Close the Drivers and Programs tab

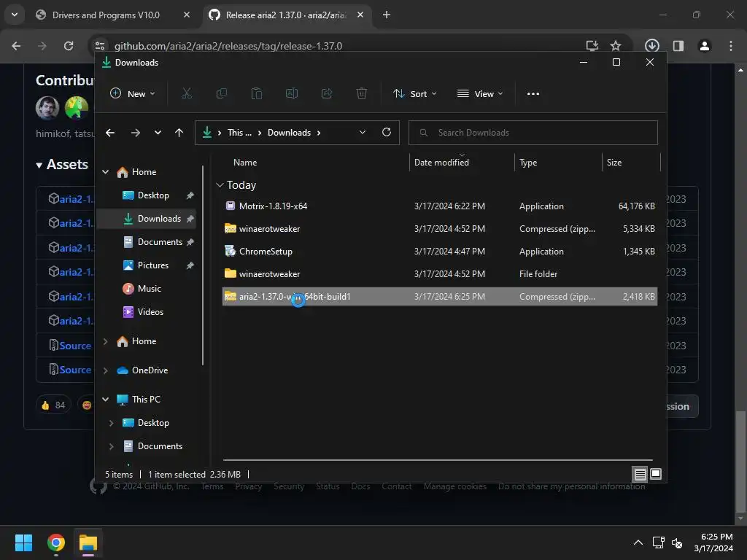187,15
